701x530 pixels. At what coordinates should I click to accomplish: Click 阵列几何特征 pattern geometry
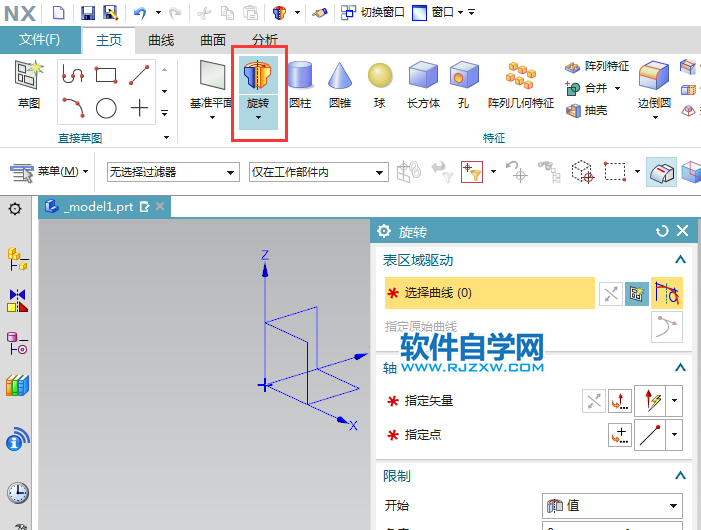pos(521,85)
